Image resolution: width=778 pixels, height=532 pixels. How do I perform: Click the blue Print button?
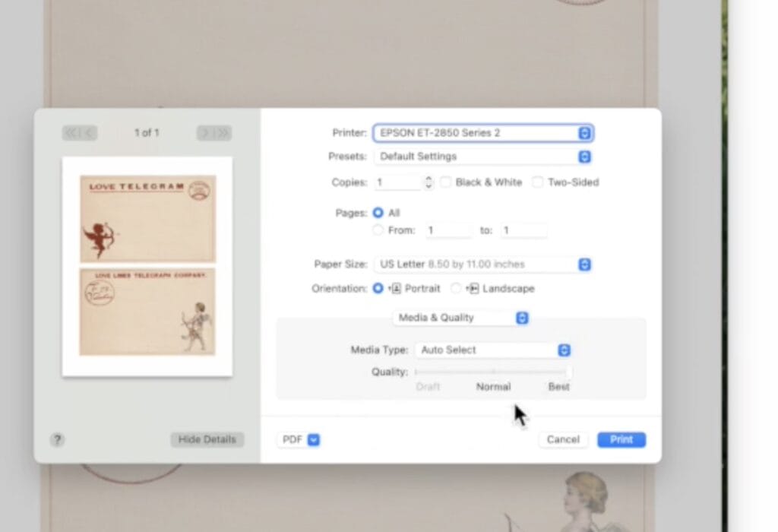tap(621, 439)
